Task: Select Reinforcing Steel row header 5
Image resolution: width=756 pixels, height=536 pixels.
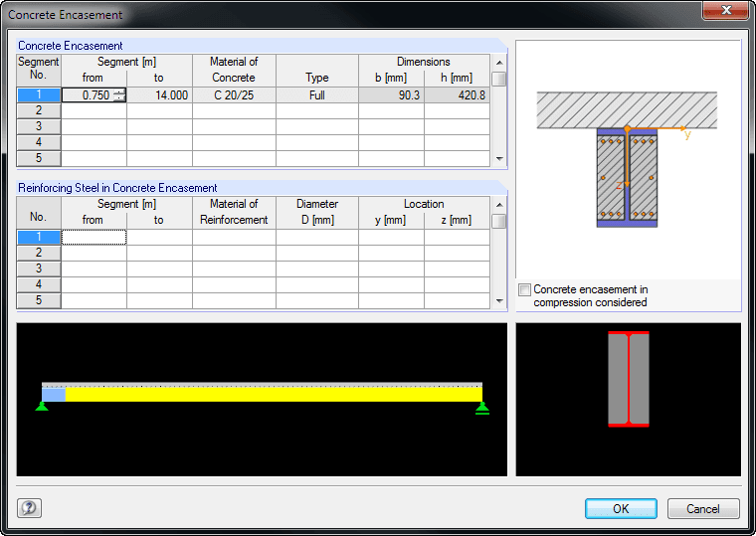Action: (x=39, y=300)
